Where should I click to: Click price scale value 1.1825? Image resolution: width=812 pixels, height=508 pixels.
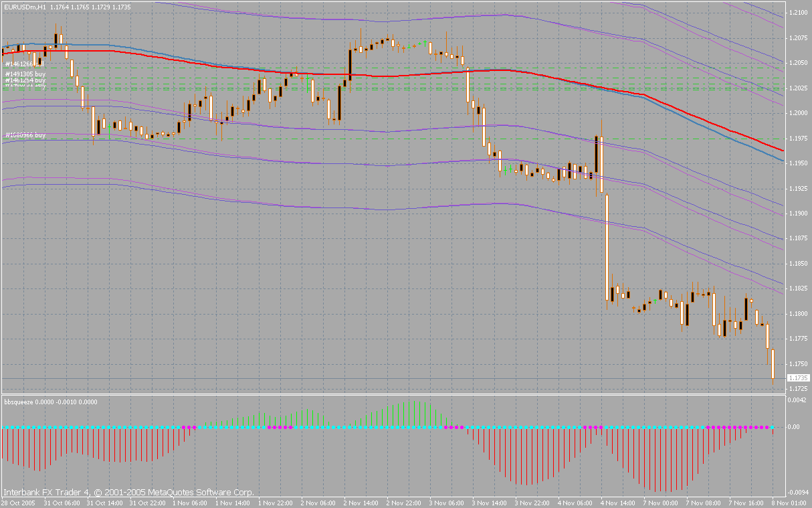coord(799,289)
